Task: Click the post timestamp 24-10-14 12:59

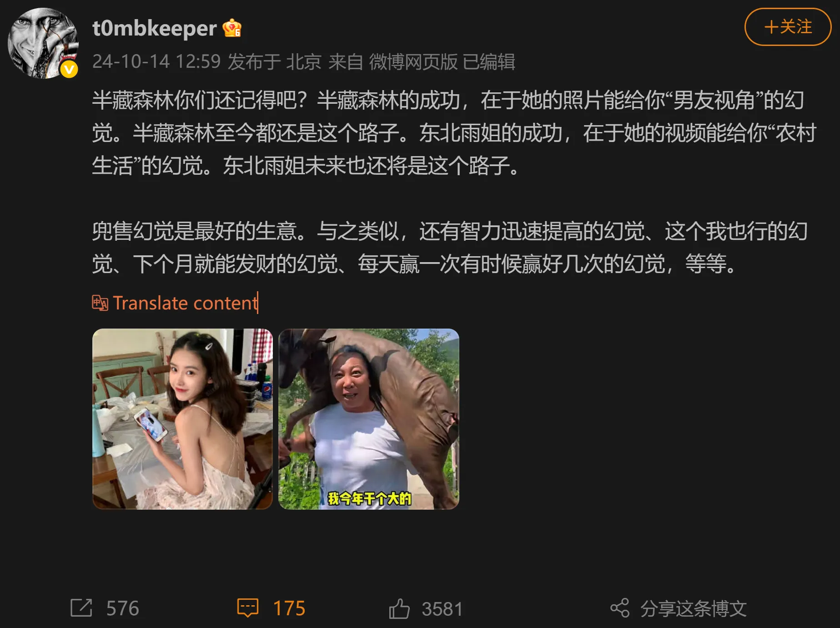Action: click(156, 61)
